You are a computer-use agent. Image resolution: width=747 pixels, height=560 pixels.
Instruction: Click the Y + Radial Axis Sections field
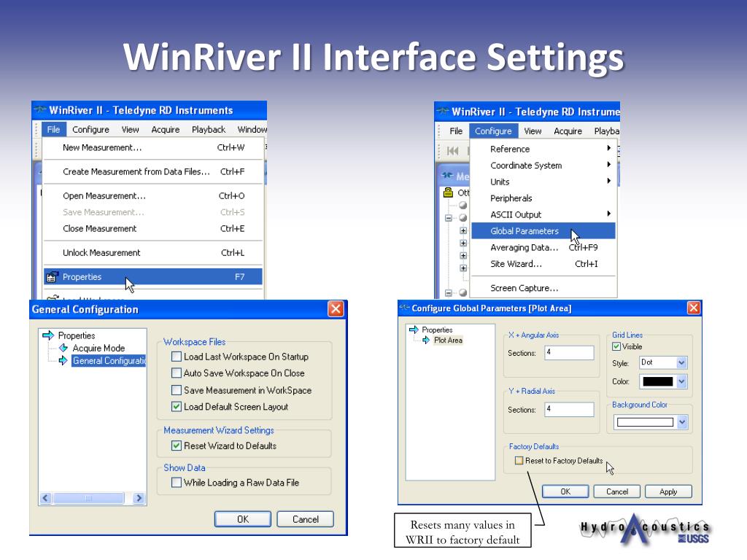coord(569,410)
